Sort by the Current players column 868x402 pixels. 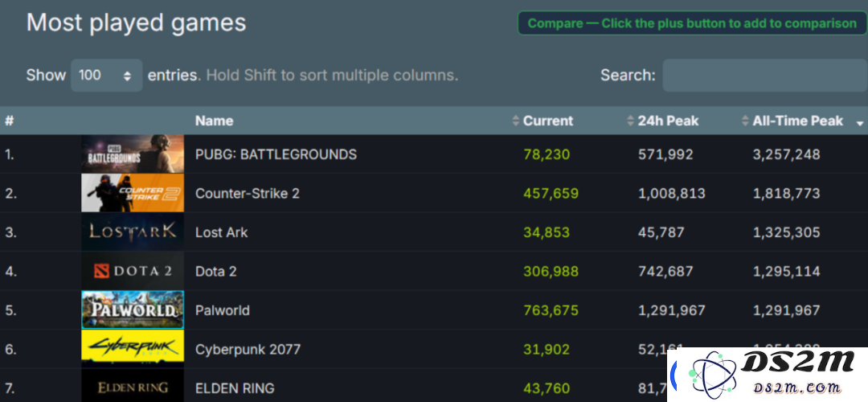coord(548,121)
